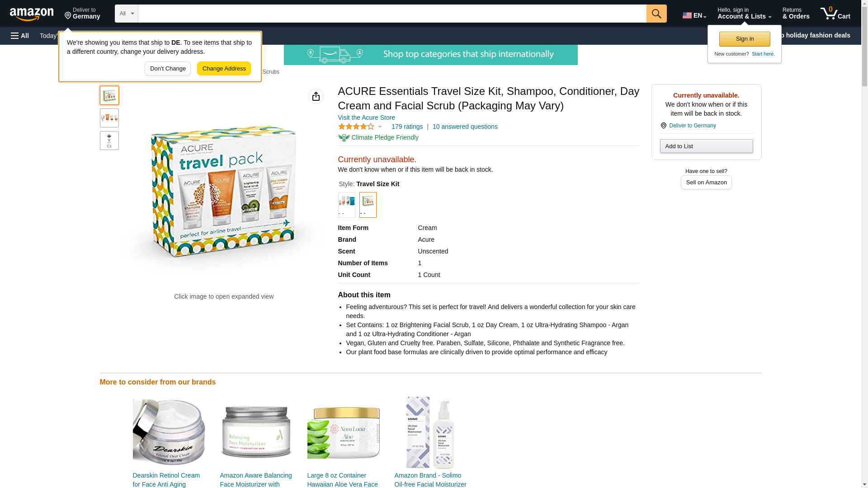Viewport: 868px width, 488px height.
Task: Select the Travel Size Kit style swatch
Action: (368, 205)
